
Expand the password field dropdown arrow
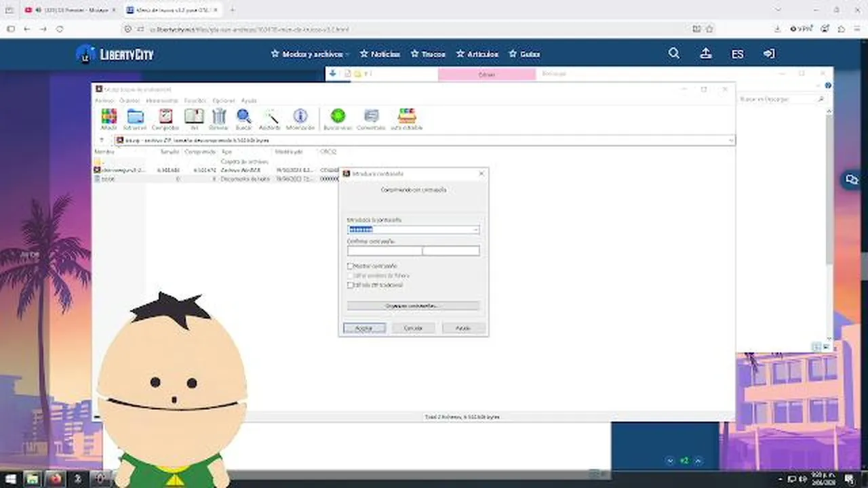476,230
